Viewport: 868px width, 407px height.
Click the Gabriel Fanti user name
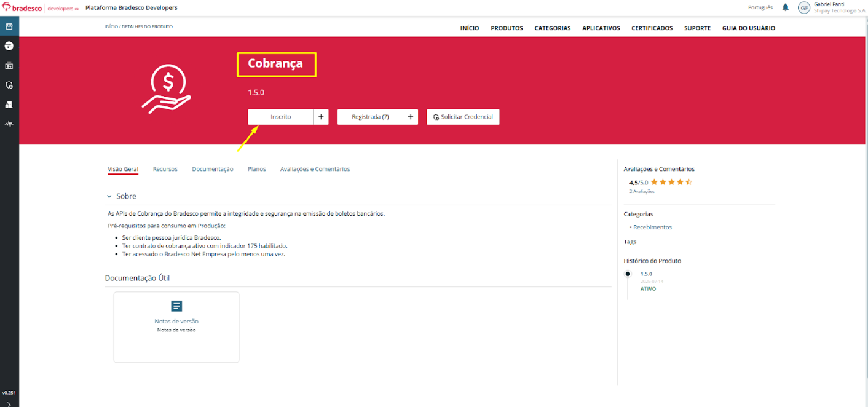click(829, 4)
